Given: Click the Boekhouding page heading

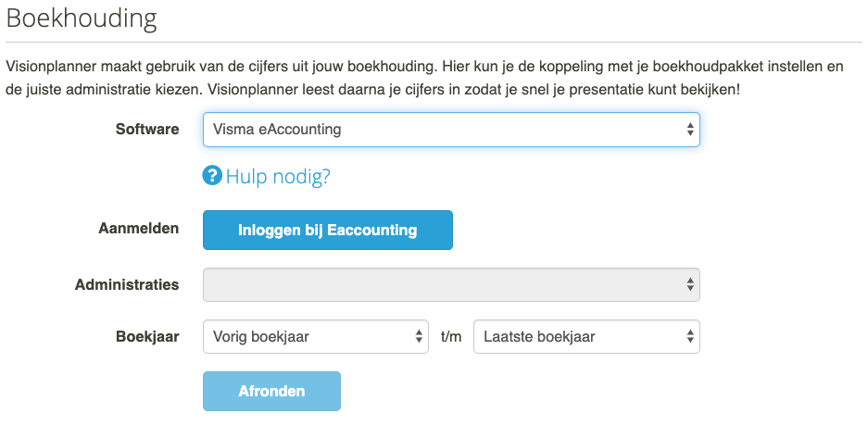Looking at the screenshot, I should tap(82, 19).
